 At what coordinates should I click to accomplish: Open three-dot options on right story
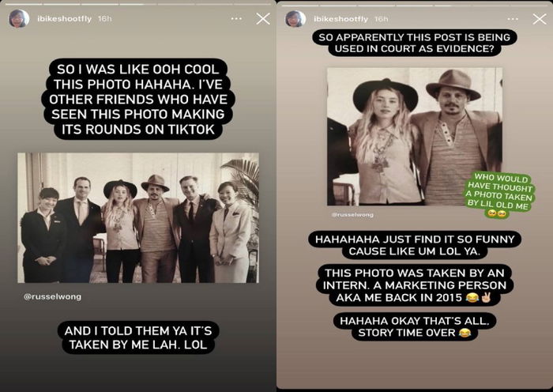click(513, 19)
